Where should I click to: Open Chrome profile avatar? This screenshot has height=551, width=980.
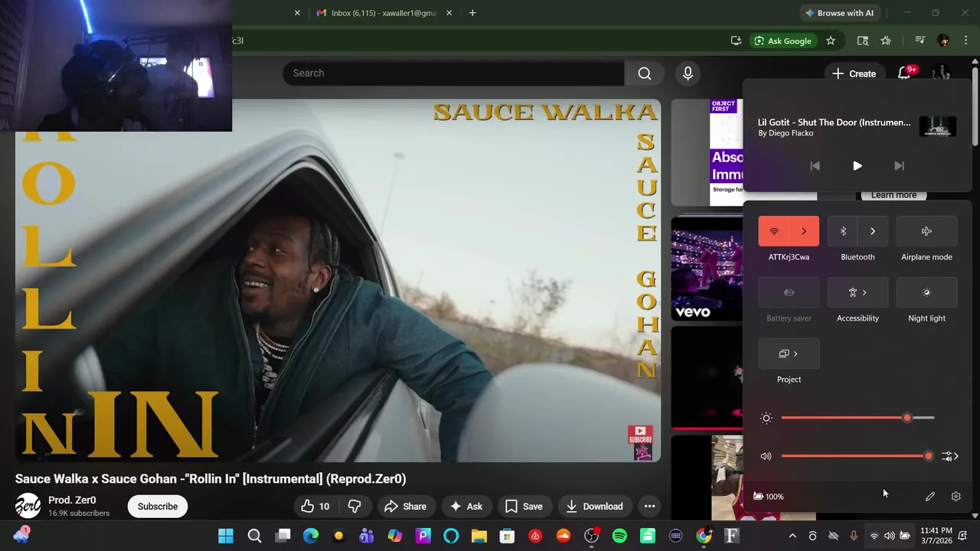point(943,41)
